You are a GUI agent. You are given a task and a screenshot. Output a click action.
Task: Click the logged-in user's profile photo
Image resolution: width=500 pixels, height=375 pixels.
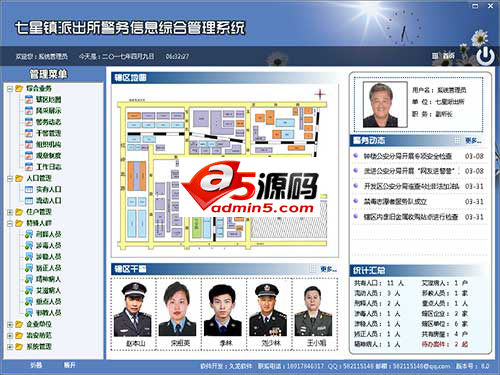tap(385, 104)
